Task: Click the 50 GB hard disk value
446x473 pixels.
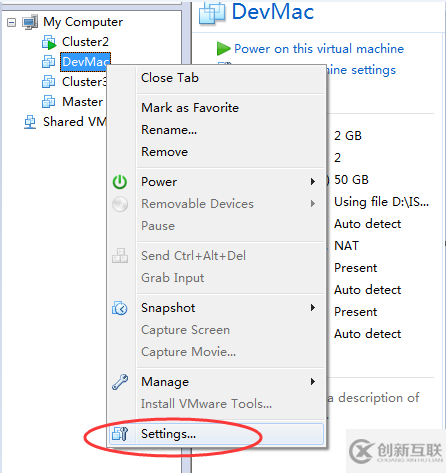Action: pos(351,180)
